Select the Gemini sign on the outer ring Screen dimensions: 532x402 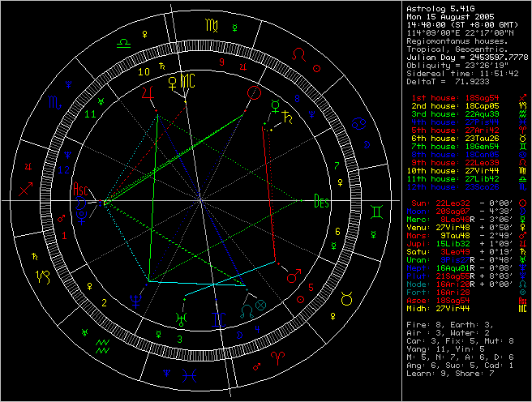pyautogui.click(x=376, y=212)
